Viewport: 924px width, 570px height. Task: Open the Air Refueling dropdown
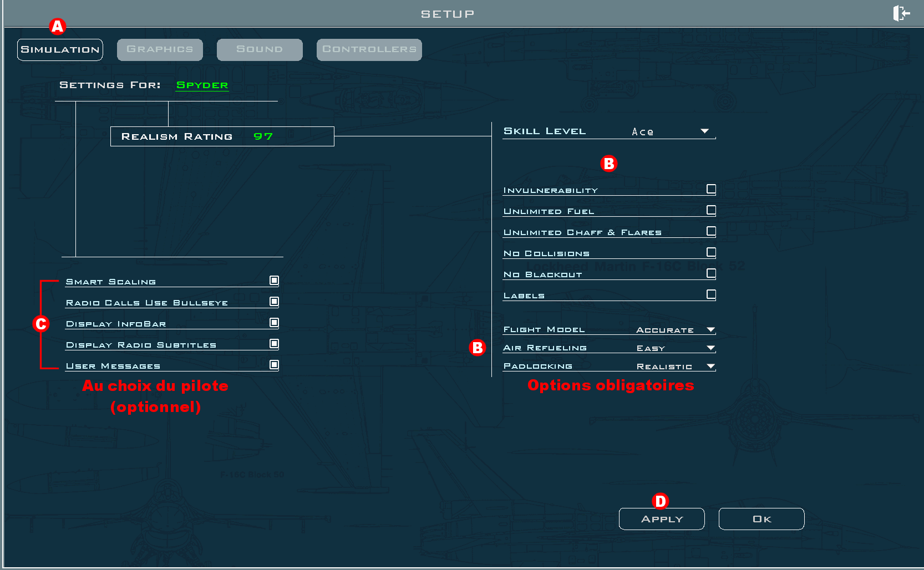click(710, 348)
